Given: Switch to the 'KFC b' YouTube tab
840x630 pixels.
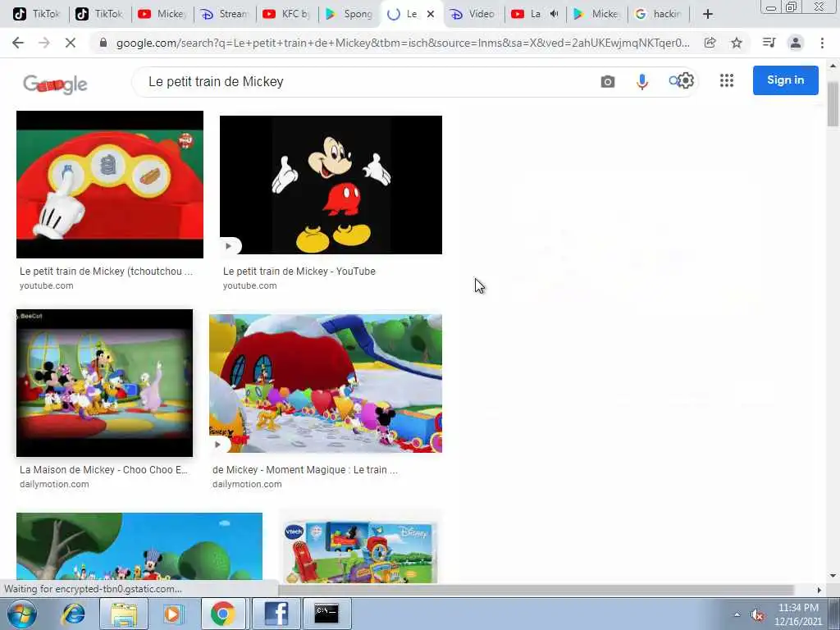Looking at the screenshot, I should point(287,14).
